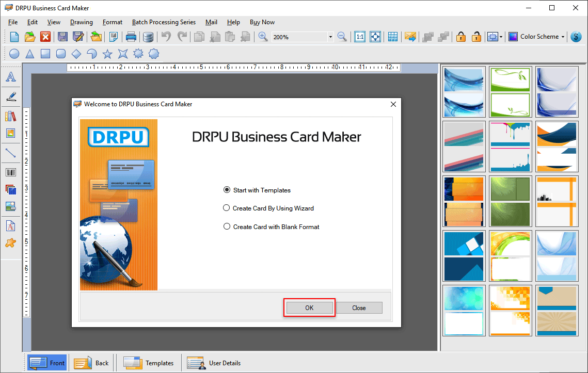
Task: Open the User Details tab
Action: (214, 363)
